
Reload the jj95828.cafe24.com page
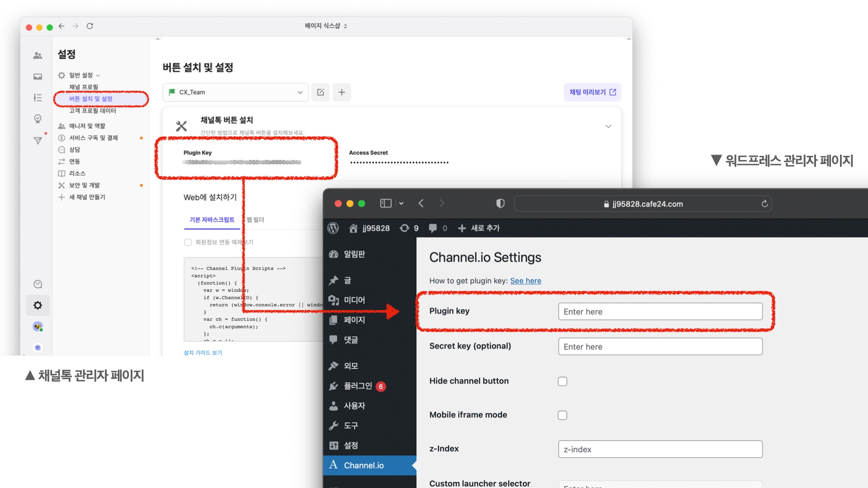click(x=764, y=204)
